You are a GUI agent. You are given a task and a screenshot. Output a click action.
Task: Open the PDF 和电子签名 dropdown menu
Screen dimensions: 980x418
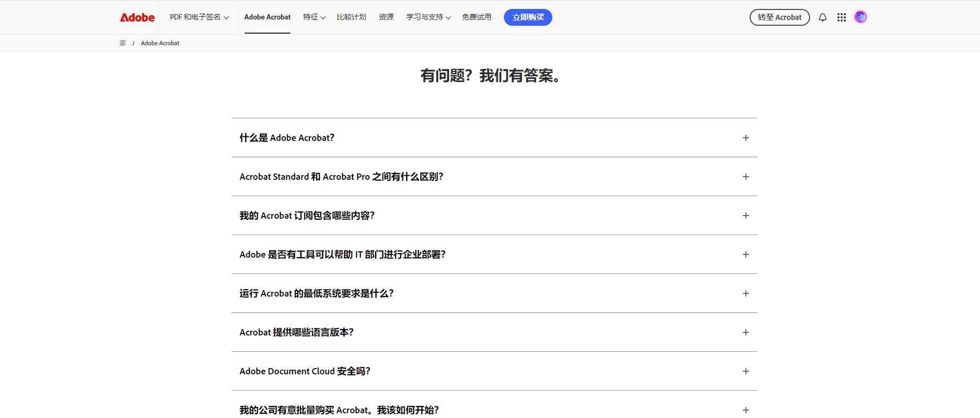199,17
